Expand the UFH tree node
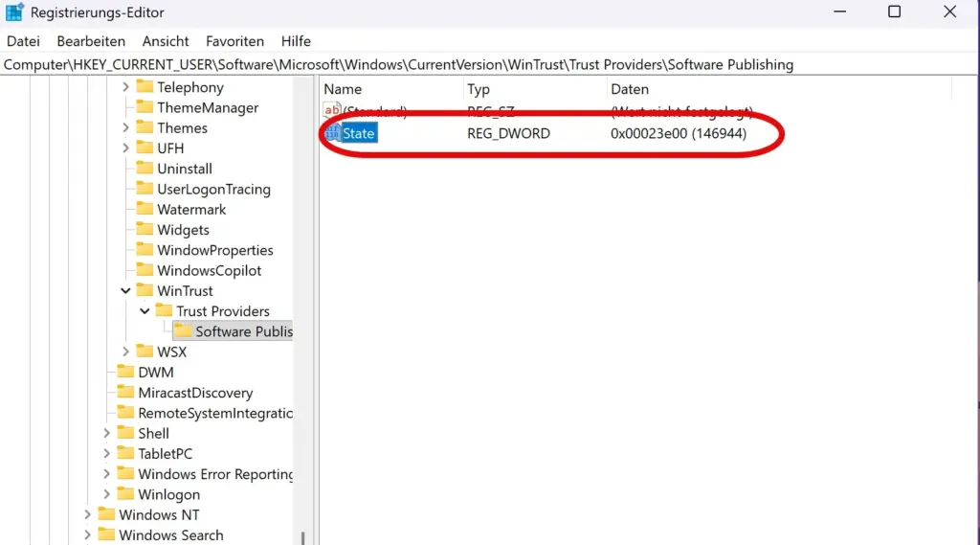This screenshot has height=545, width=980. [125, 148]
